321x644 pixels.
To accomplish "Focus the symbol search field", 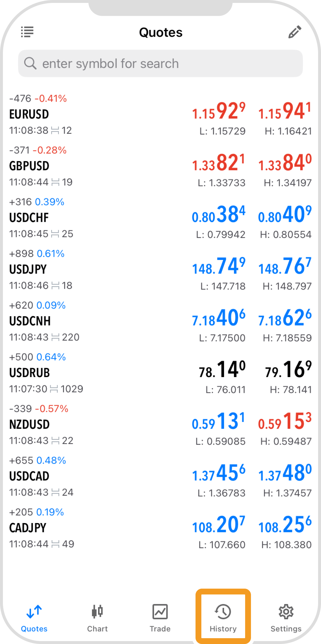I will coord(160,64).
